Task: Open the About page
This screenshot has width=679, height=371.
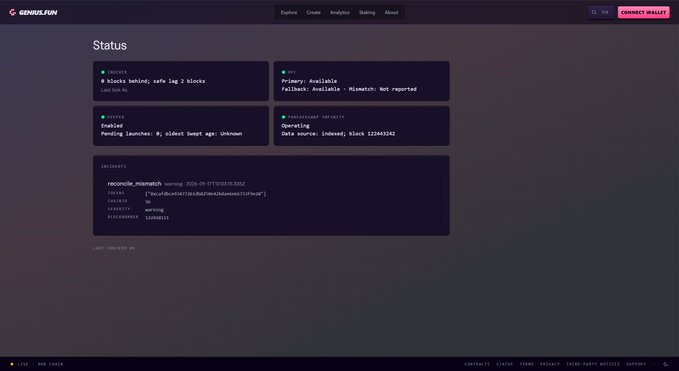Action: coord(391,13)
